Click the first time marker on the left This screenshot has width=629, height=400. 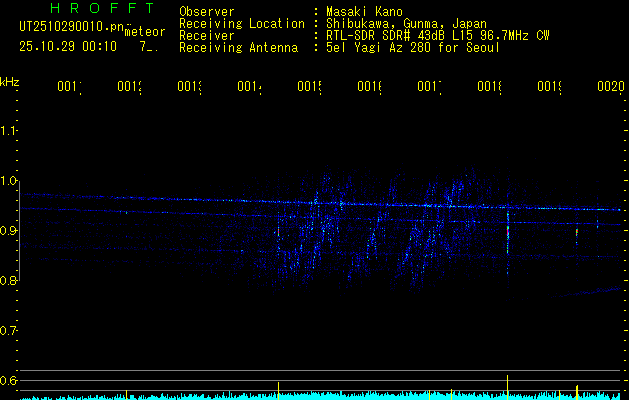tap(69, 88)
